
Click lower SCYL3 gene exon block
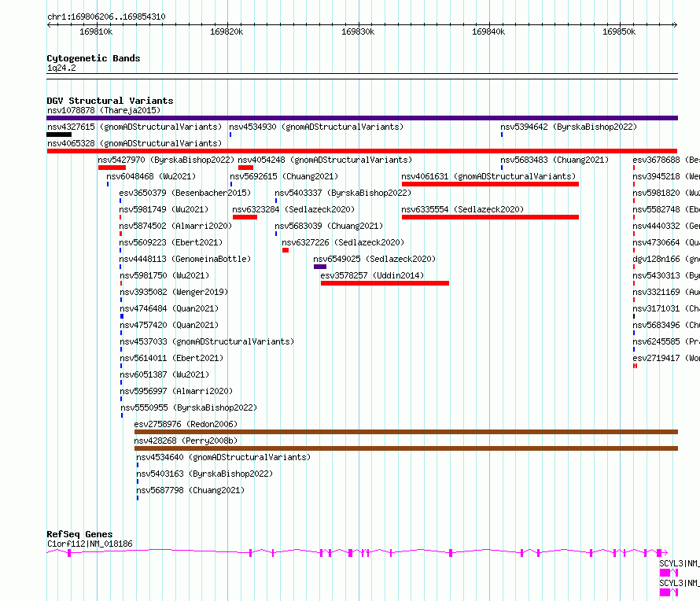tap(665, 592)
